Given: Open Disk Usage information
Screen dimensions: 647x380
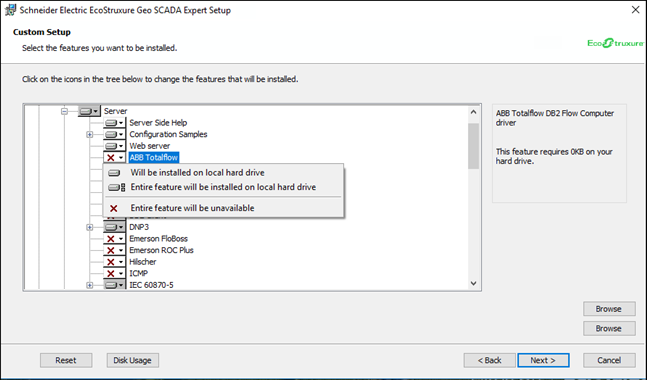Looking at the screenshot, I should coord(132,360).
